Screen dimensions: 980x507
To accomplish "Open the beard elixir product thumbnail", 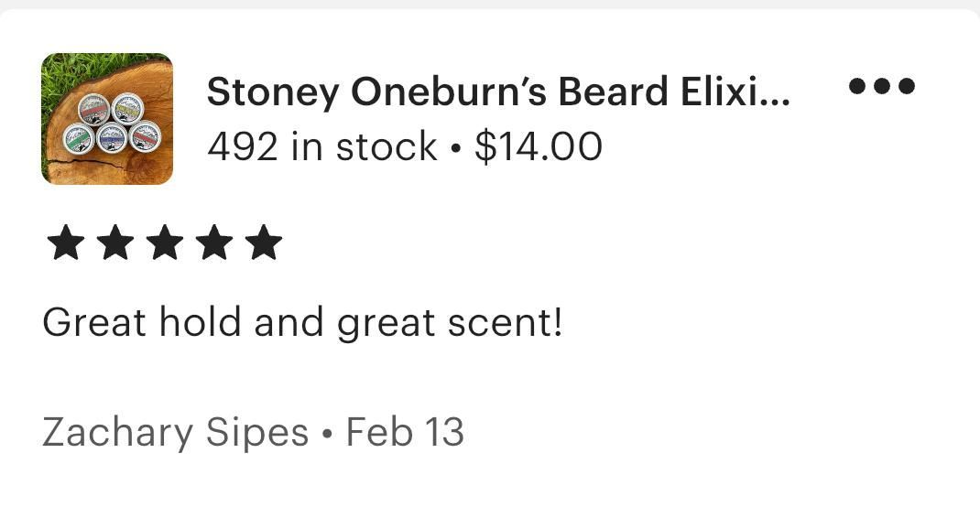I will point(107,119).
